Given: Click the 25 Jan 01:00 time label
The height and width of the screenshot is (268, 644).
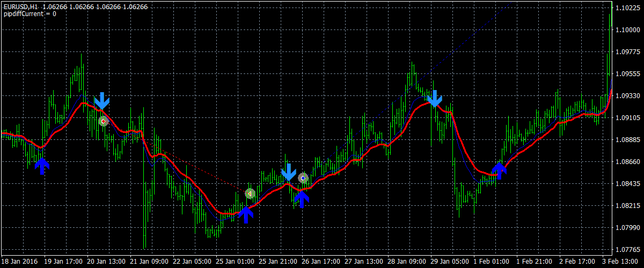Looking at the screenshot, I should click(235, 262).
